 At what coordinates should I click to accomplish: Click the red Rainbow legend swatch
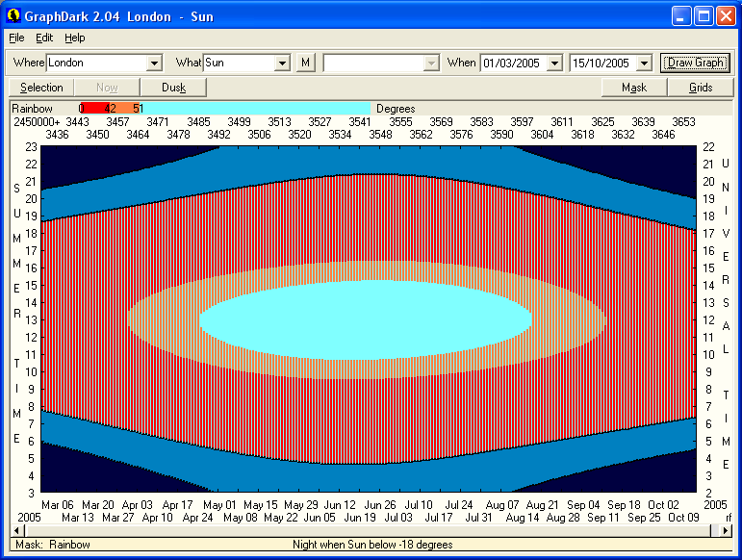coord(94,108)
